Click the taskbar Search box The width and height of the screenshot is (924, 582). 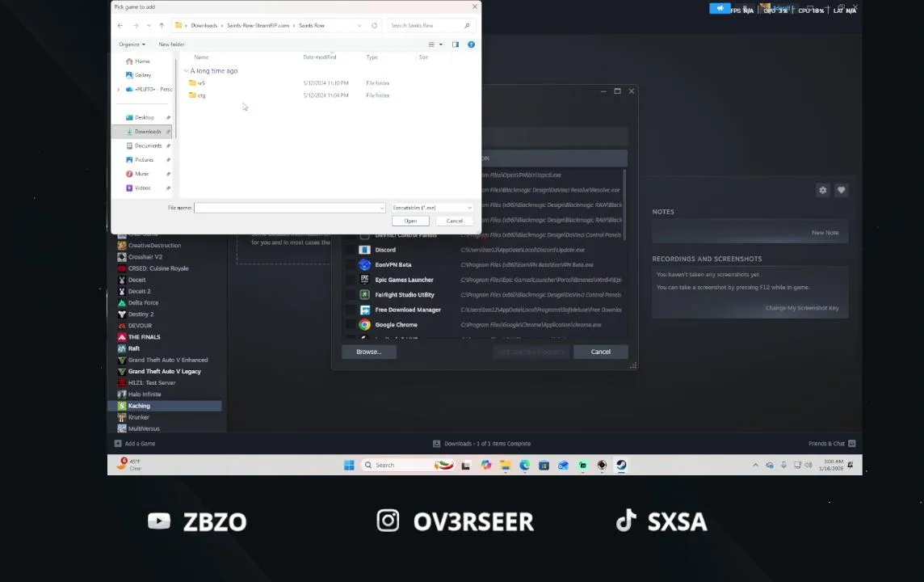click(x=408, y=466)
